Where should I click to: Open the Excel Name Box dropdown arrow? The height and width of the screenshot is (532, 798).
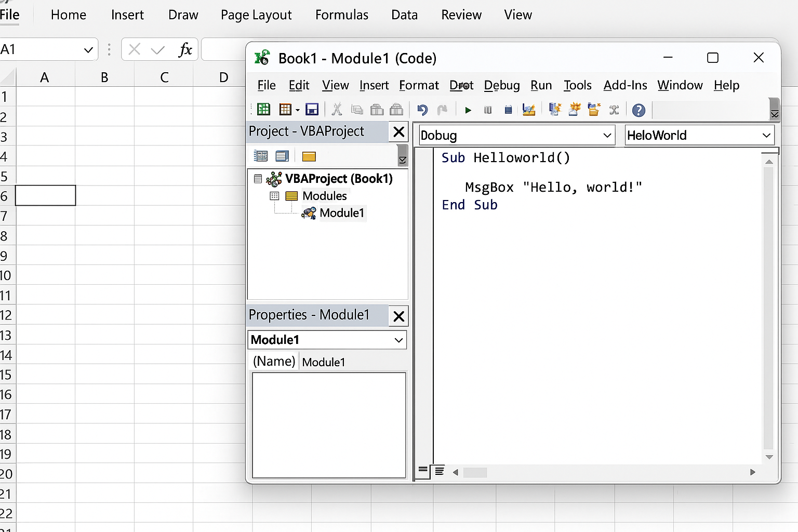[x=88, y=50]
